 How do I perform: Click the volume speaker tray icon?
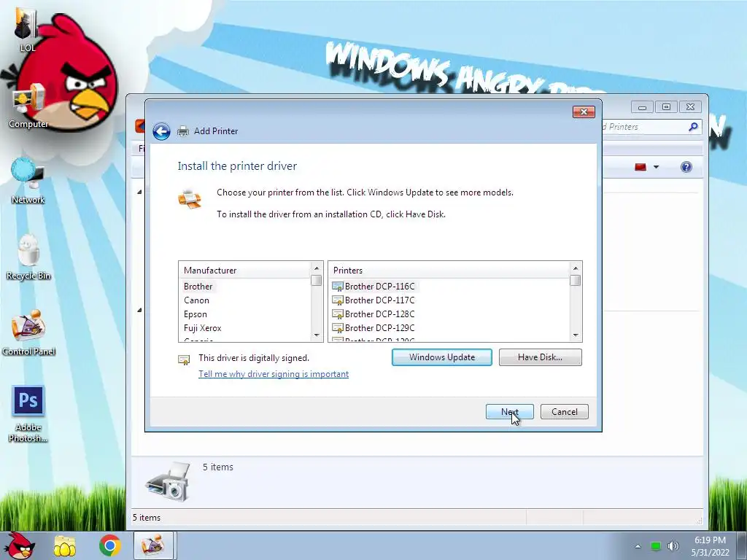pyautogui.click(x=673, y=546)
